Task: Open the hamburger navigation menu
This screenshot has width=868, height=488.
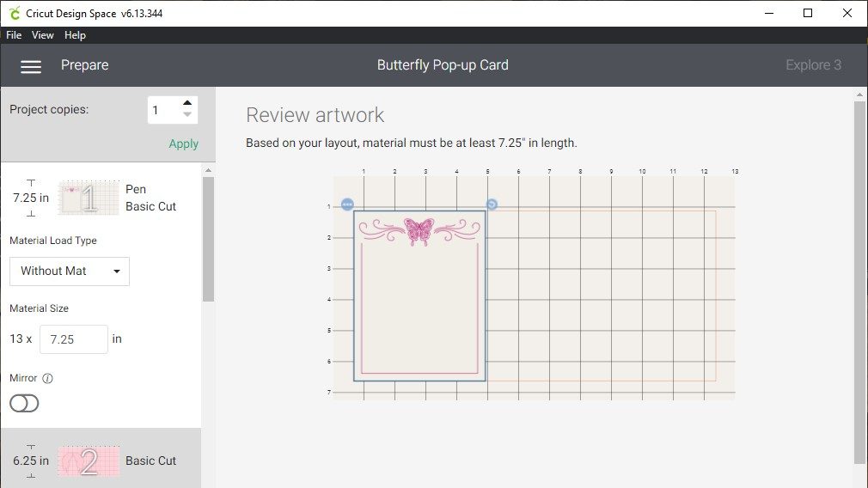Action: [31, 67]
